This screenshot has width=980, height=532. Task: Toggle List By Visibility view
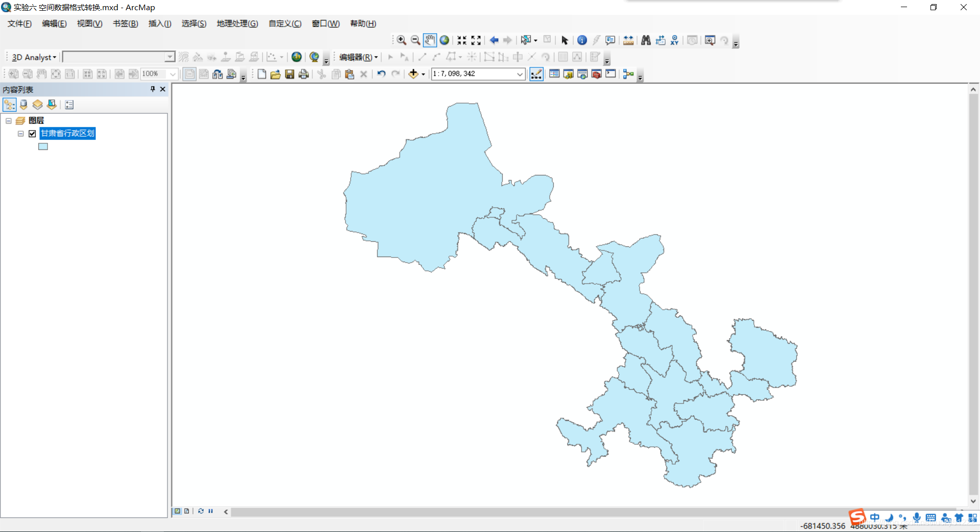(37, 105)
